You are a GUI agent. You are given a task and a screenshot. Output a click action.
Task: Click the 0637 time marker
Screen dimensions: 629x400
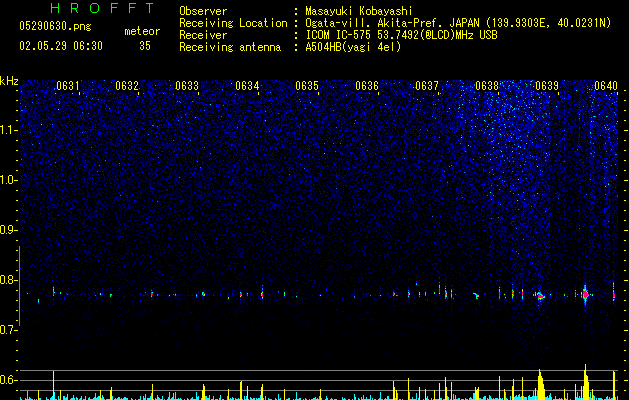[x=427, y=86]
